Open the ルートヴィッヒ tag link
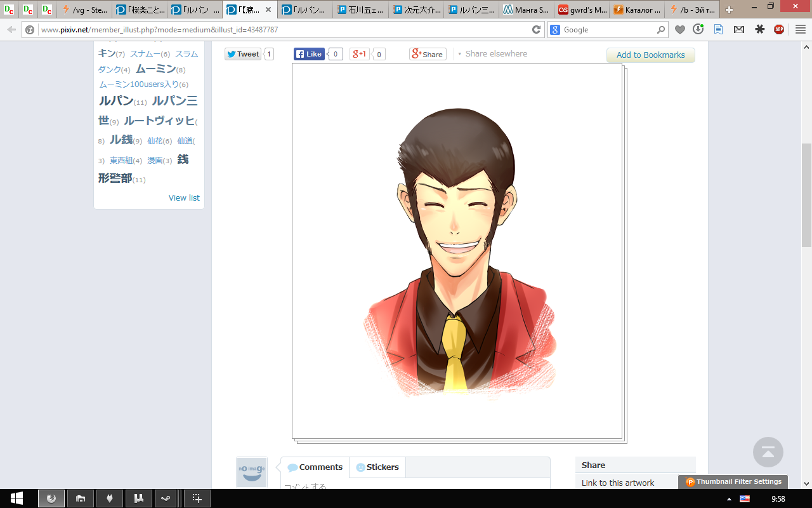 (160, 121)
